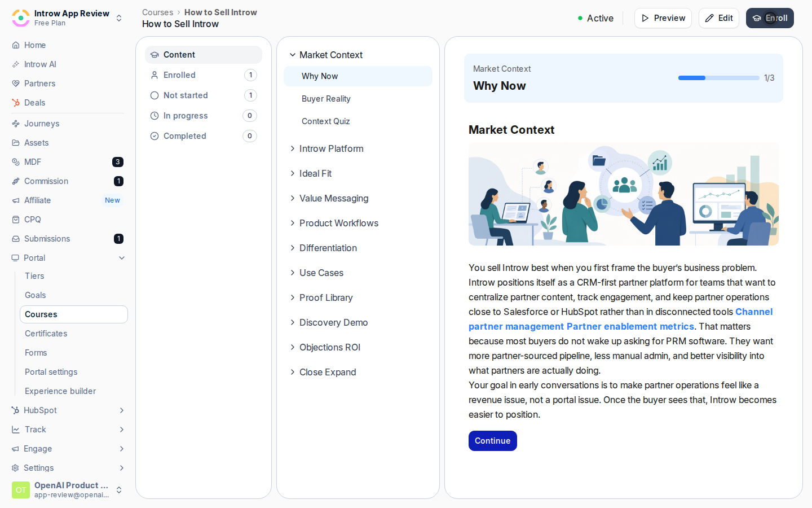The width and height of the screenshot is (812, 508).
Task: Expand the Track sidebar section
Action: 122,430
